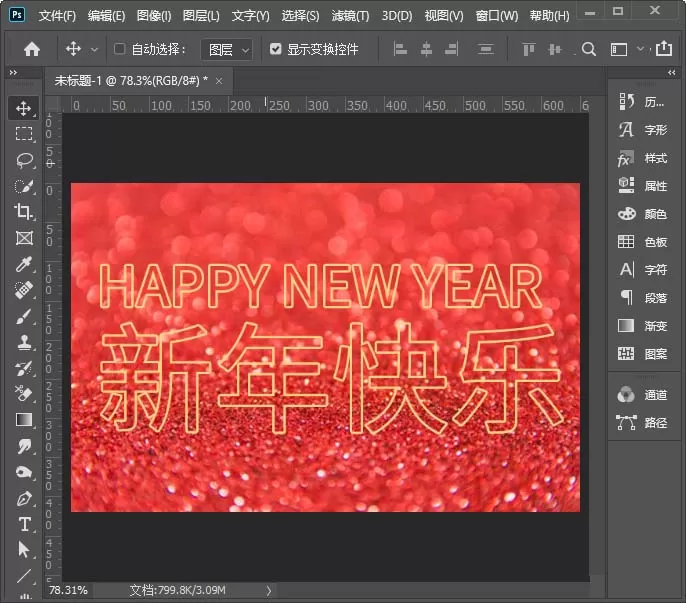The height and width of the screenshot is (603, 686).
Task: Open the 文件(F) menu
Action: pos(57,16)
